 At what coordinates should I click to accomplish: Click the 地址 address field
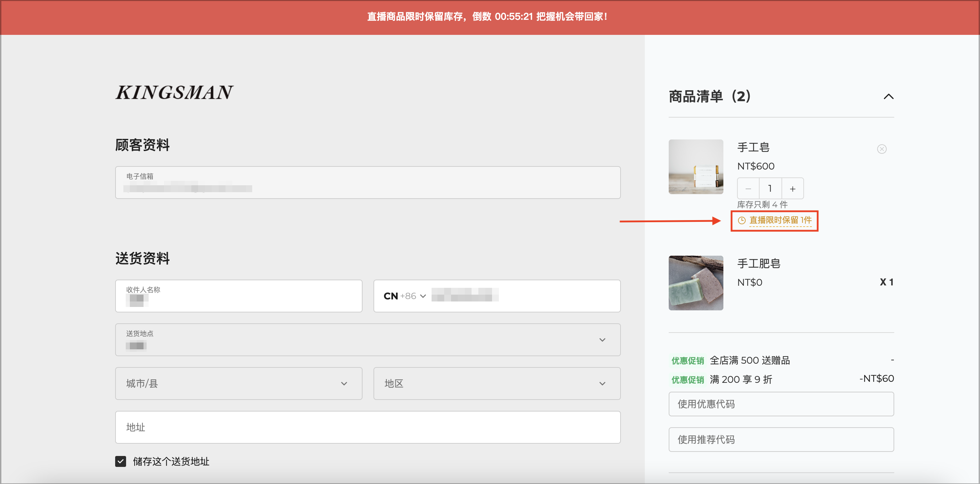(x=368, y=427)
